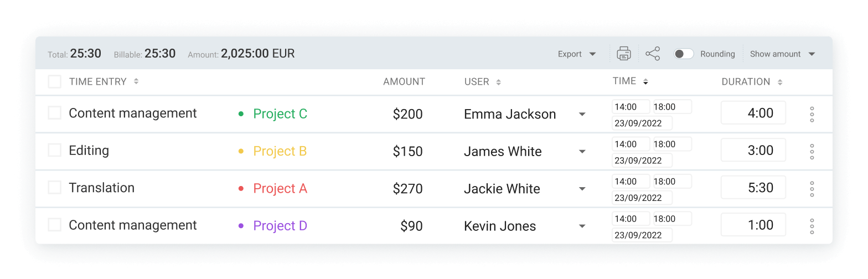Select all entries with header checkbox
Screen dimensions: 868x279
[x=54, y=82]
